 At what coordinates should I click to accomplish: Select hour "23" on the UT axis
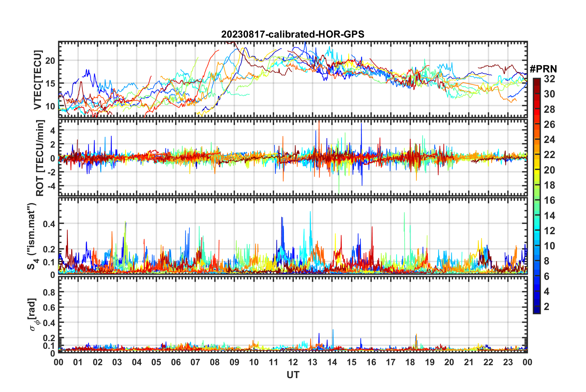[x=508, y=362]
